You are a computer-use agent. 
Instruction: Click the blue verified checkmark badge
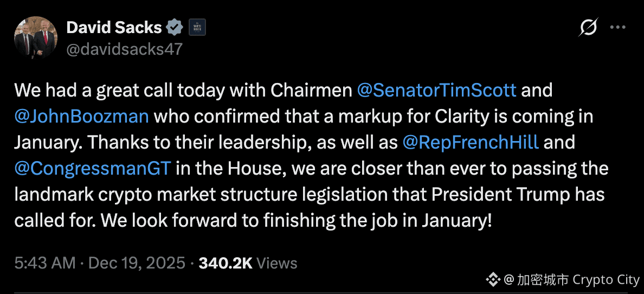175,27
